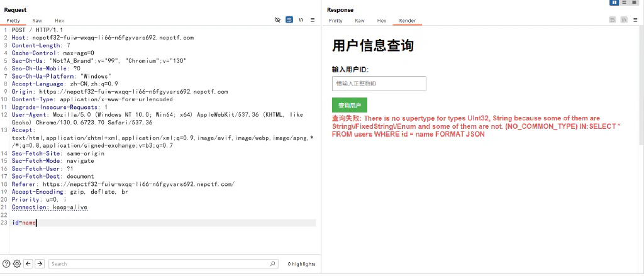Click the Sec-Fetch-Site: same-origin header

pos(58,153)
